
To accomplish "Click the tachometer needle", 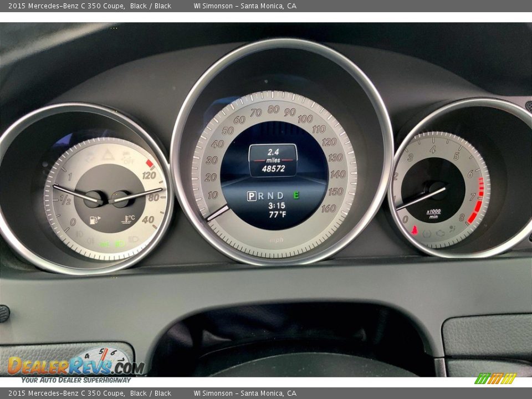I will (x=421, y=198).
